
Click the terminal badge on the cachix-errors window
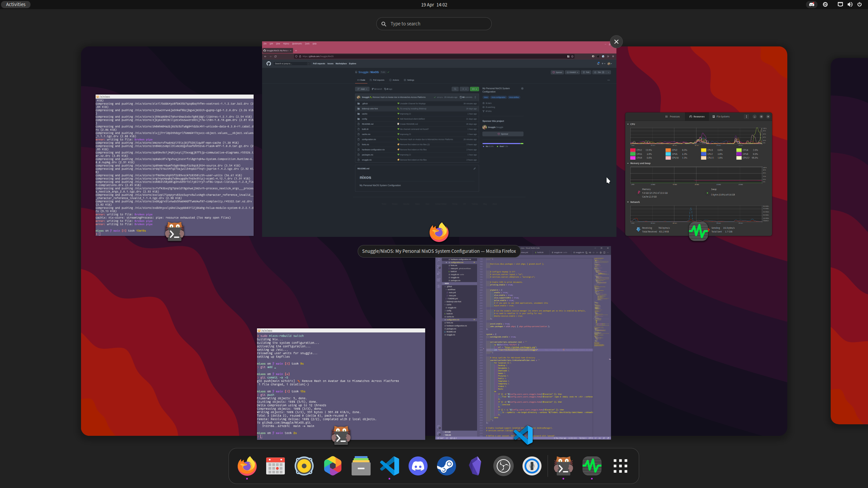(175, 231)
